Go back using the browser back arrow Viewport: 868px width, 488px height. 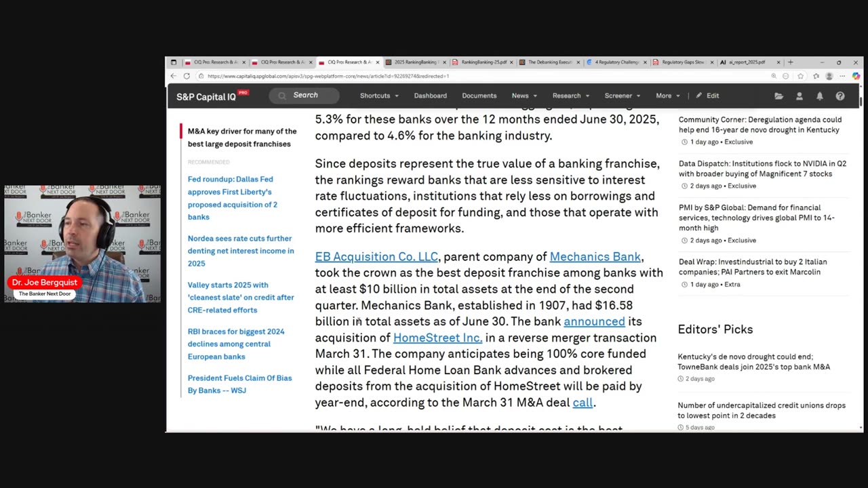click(x=174, y=76)
